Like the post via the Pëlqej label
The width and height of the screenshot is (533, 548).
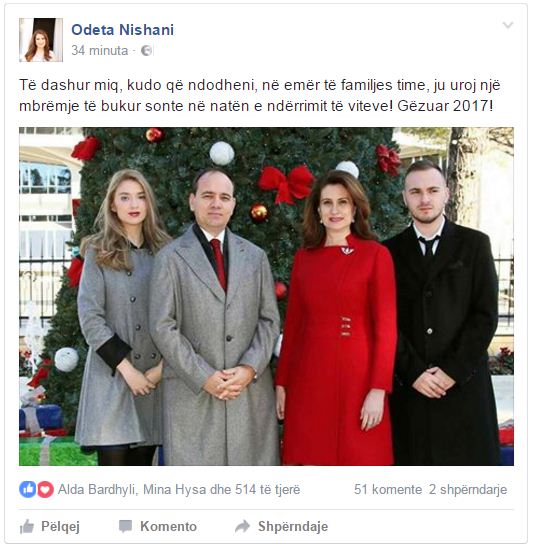(x=60, y=526)
